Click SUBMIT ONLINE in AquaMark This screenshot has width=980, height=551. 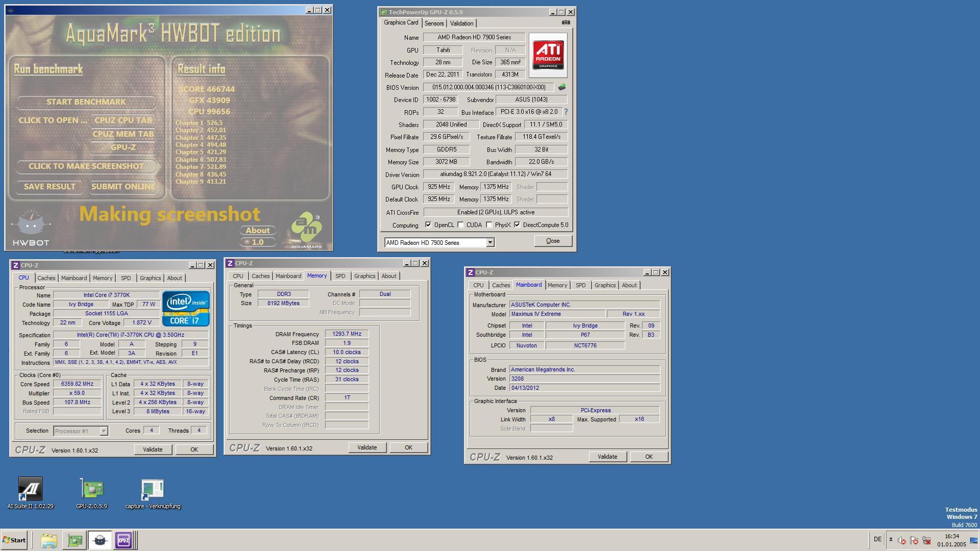tap(123, 187)
